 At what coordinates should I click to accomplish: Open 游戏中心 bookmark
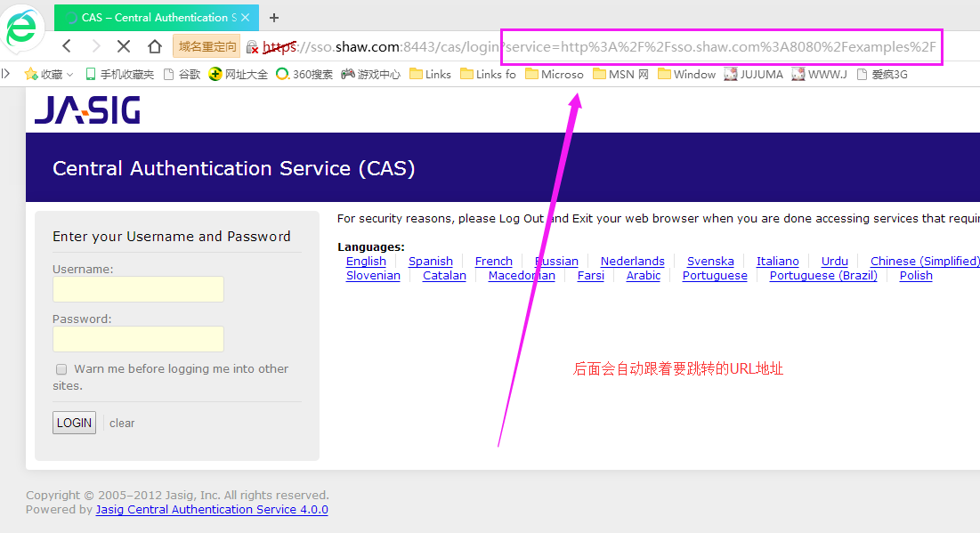370,75
